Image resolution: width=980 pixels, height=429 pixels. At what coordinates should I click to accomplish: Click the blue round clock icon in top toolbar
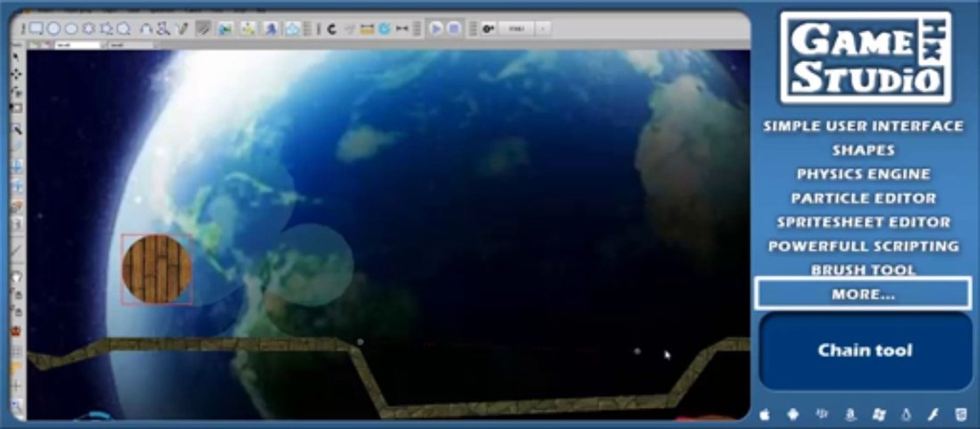pyautogui.click(x=384, y=29)
